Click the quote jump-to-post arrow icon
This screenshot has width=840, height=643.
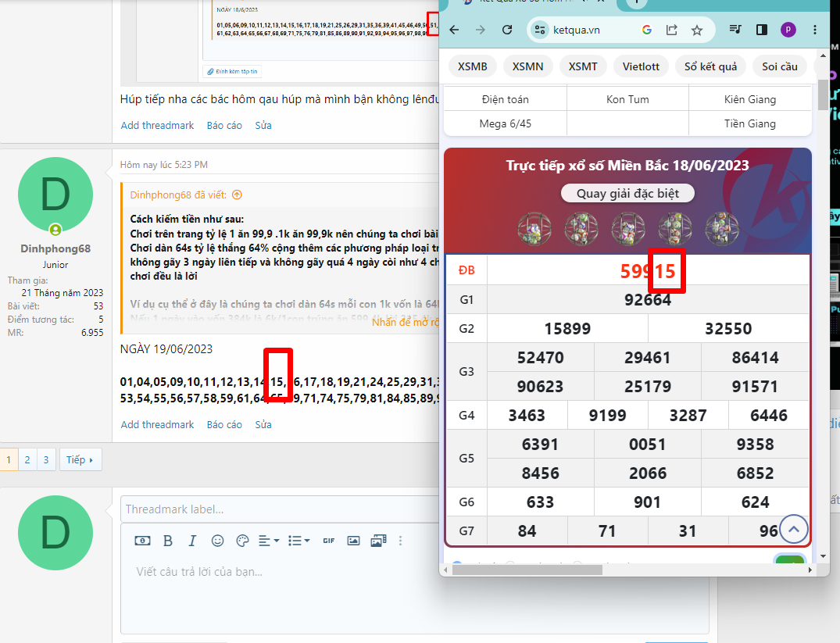(237, 195)
